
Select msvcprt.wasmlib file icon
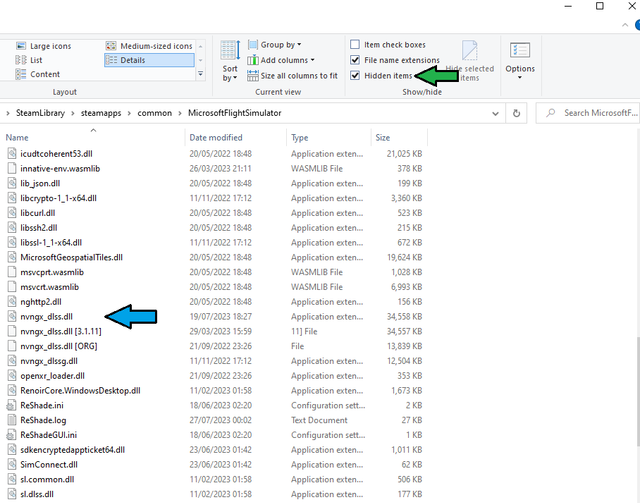(12, 272)
